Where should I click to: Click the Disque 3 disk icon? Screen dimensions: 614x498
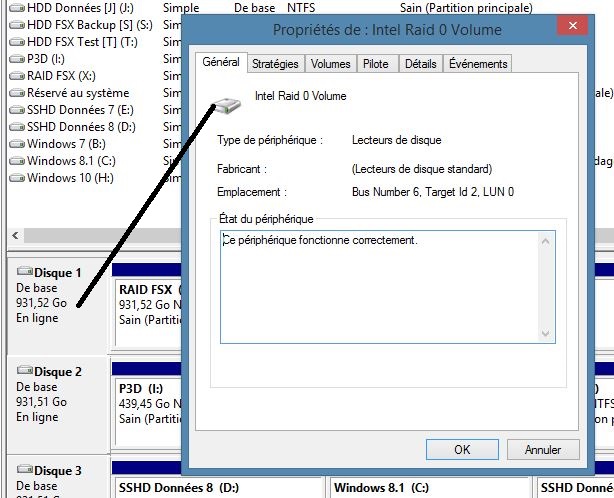(x=25, y=469)
